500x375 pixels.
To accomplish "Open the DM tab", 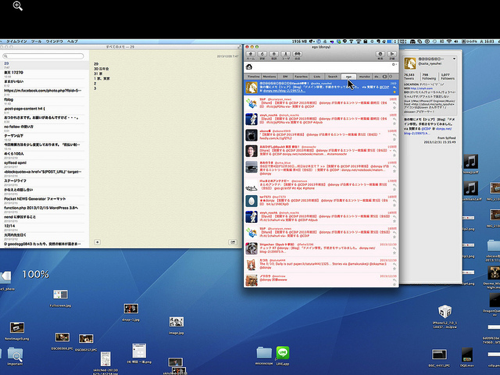I will [x=285, y=77].
